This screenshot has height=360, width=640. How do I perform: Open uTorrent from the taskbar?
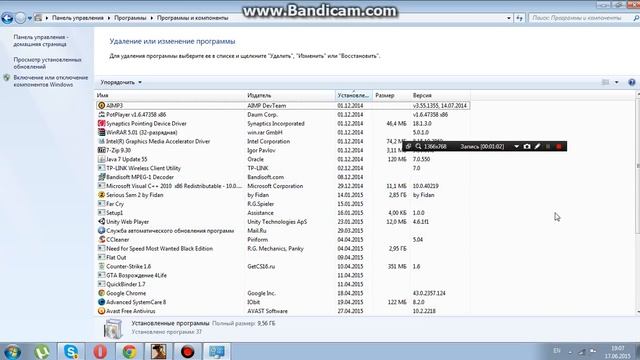click(x=42, y=351)
